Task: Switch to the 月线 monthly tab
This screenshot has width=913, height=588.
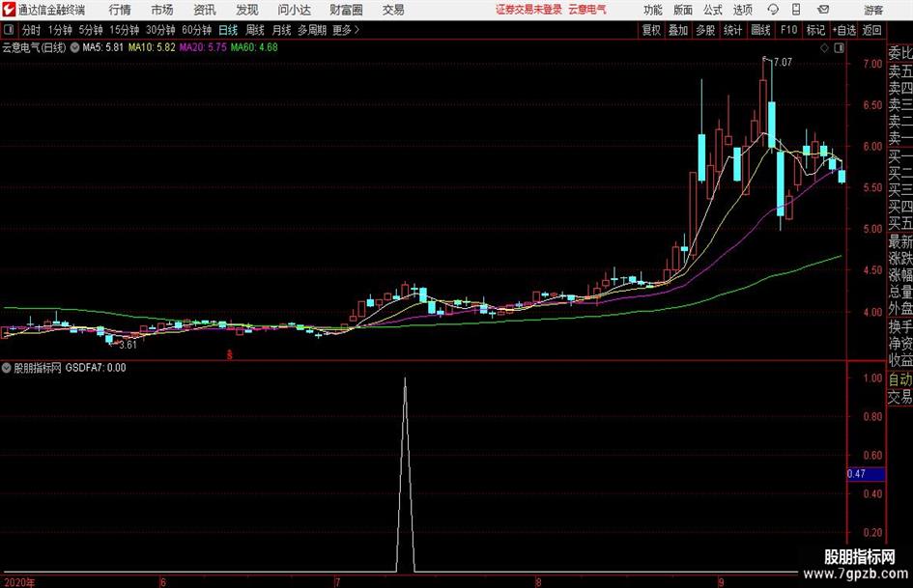Action: tap(281, 30)
